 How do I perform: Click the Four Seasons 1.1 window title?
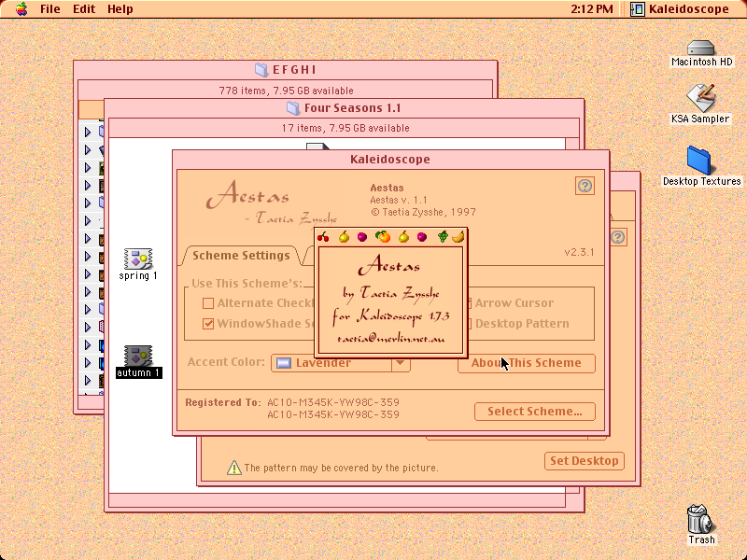[353, 108]
